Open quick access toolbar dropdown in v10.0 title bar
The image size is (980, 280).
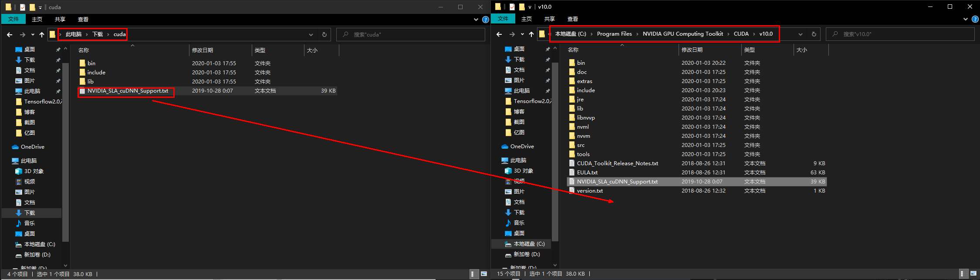[x=530, y=7]
